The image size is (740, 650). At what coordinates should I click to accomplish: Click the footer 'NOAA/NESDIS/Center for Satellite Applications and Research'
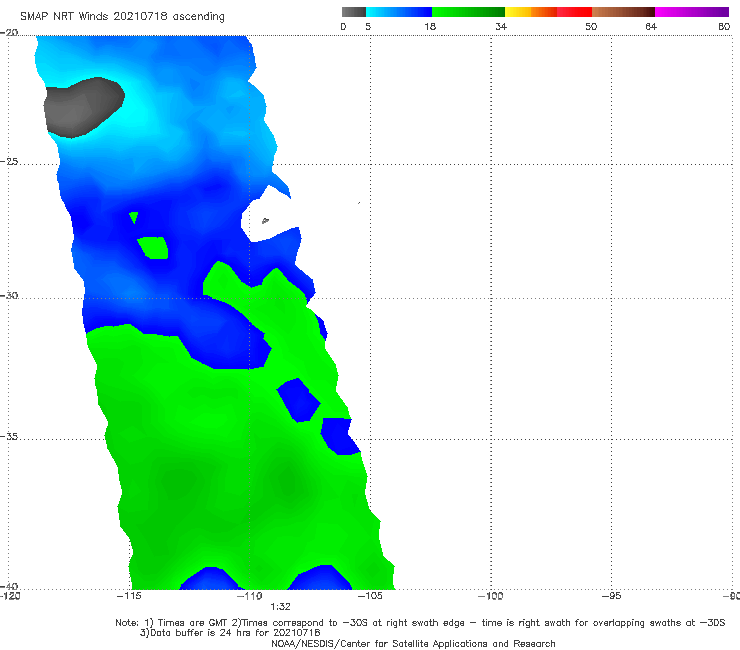click(x=413, y=644)
